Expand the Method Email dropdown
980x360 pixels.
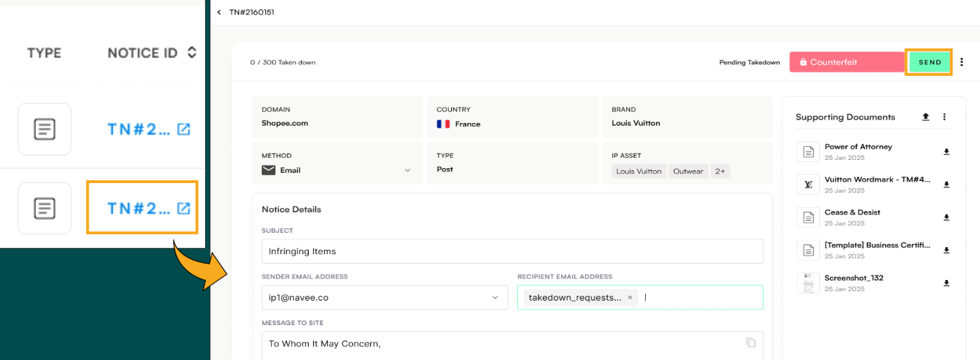pyautogui.click(x=408, y=170)
